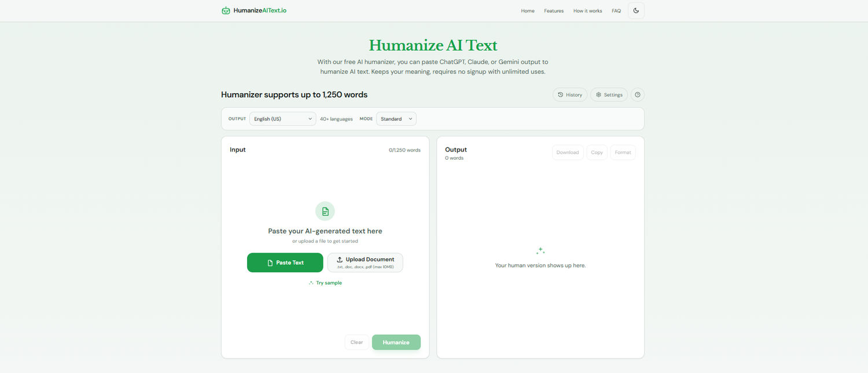Expand the English (US) output language dropdown

pos(283,119)
